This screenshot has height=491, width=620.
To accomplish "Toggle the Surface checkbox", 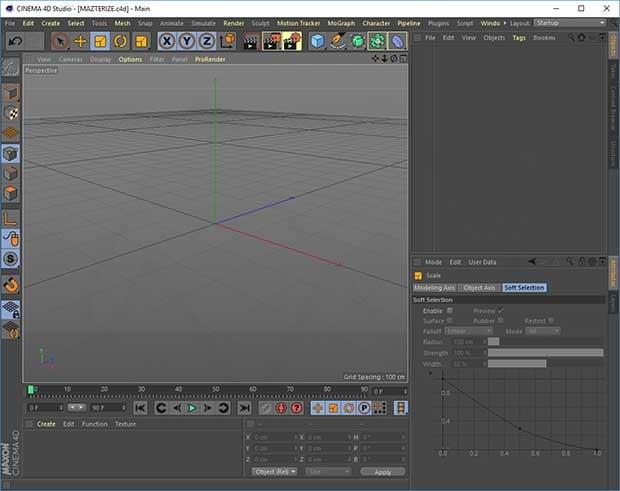I will (x=450, y=321).
